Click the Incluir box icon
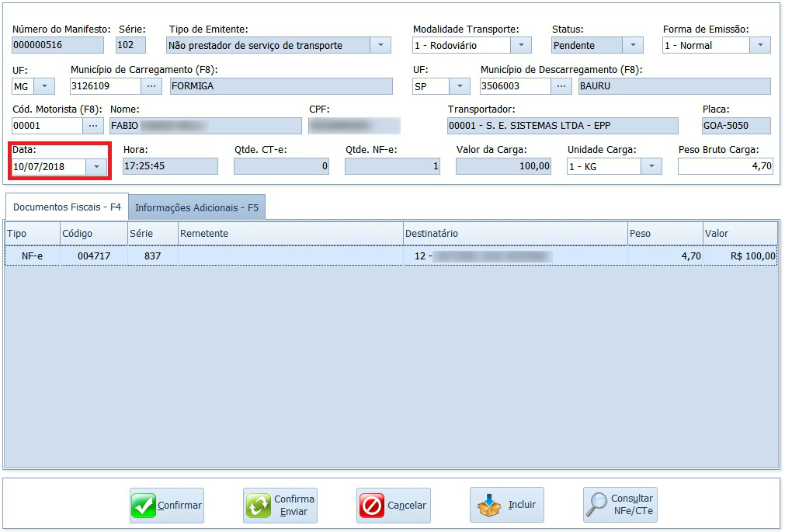The width and height of the screenshot is (785, 532). 488,506
